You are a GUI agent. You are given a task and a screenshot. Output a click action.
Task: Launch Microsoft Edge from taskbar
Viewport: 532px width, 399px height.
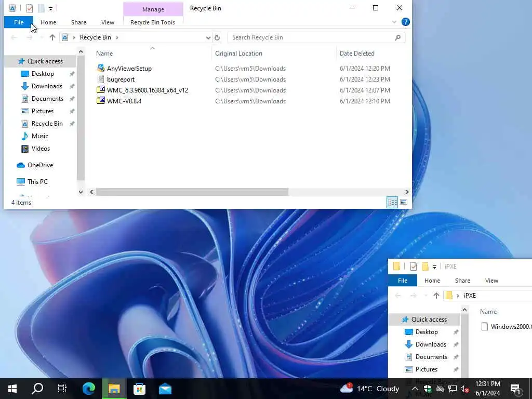[89, 389]
